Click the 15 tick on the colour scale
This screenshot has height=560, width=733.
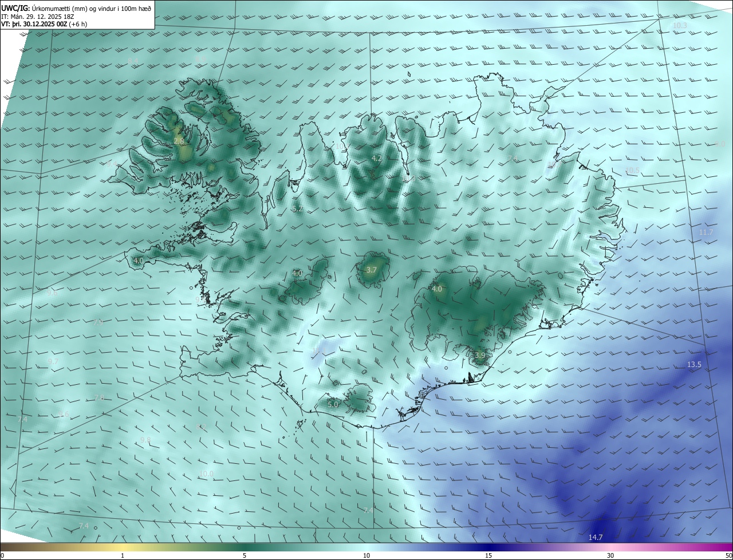[488, 555]
